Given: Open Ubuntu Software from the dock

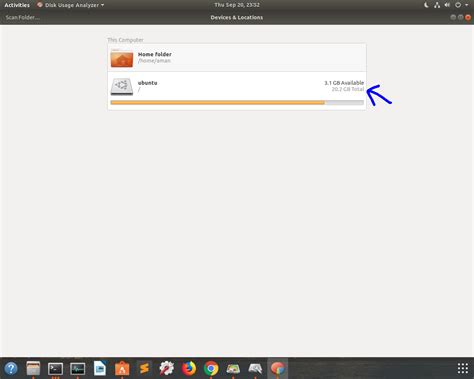Looking at the screenshot, I should [x=122, y=368].
